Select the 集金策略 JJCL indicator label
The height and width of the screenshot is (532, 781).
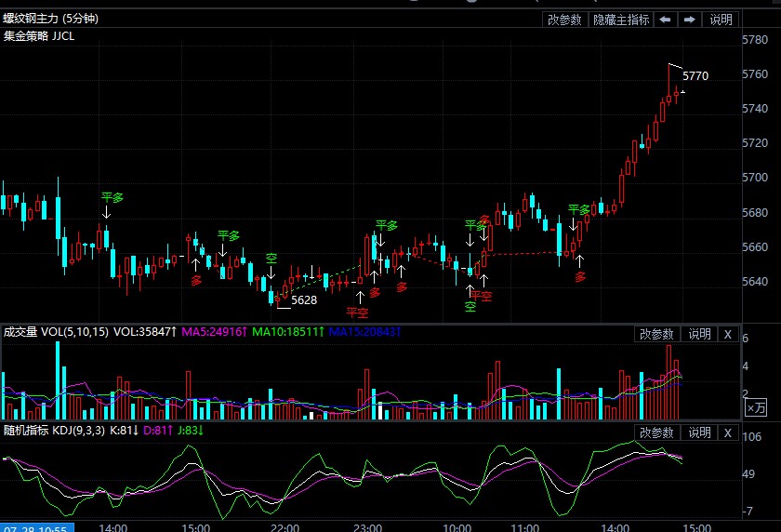[41, 35]
